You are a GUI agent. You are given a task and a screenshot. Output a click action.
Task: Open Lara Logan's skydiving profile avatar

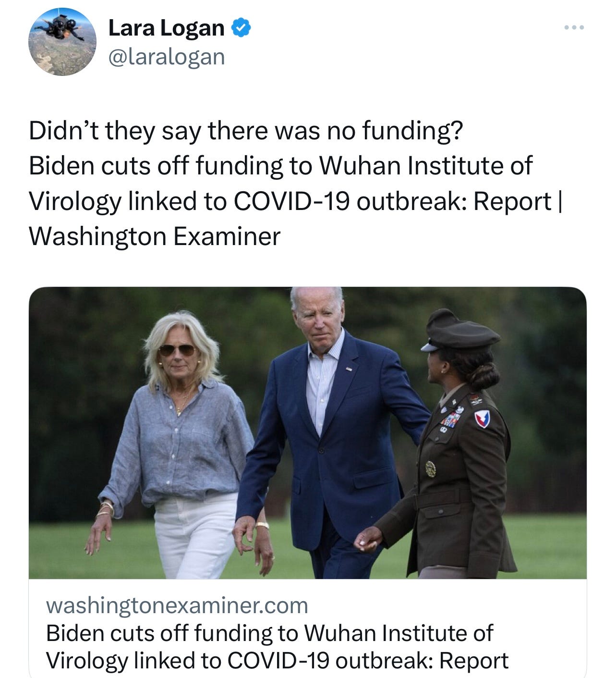pyautogui.click(x=62, y=42)
